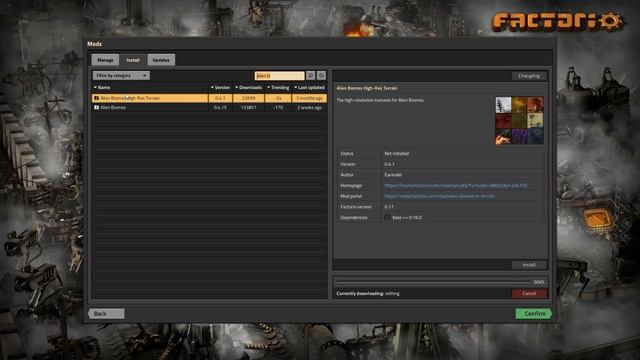Click the search magnifier icon button
The height and width of the screenshot is (360, 640).
coord(311,76)
